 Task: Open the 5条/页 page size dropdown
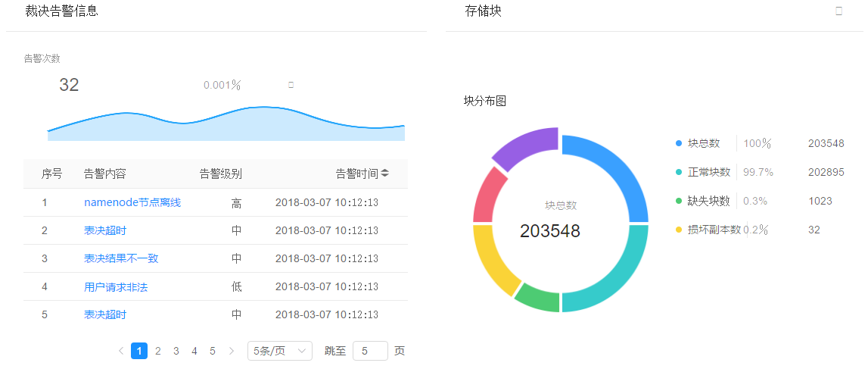[x=280, y=351]
